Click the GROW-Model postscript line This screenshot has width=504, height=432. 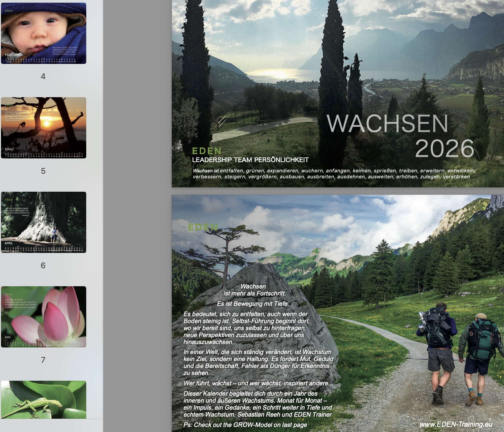[x=245, y=425]
